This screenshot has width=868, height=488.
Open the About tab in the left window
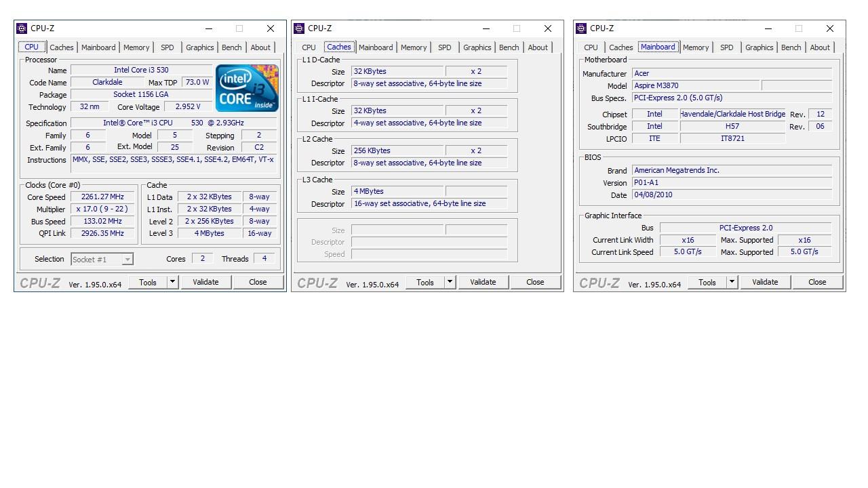coord(260,47)
